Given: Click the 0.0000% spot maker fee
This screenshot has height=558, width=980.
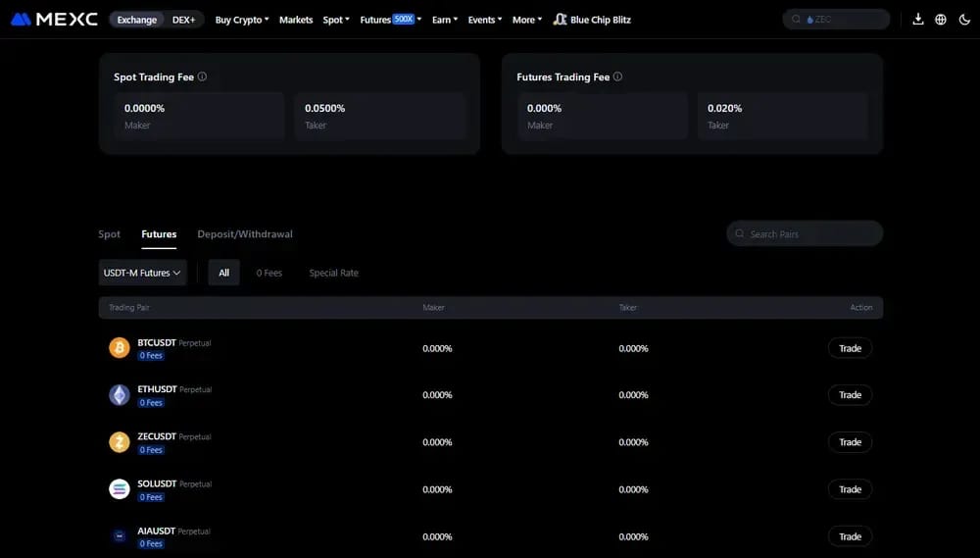Looking at the screenshot, I should [144, 108].
